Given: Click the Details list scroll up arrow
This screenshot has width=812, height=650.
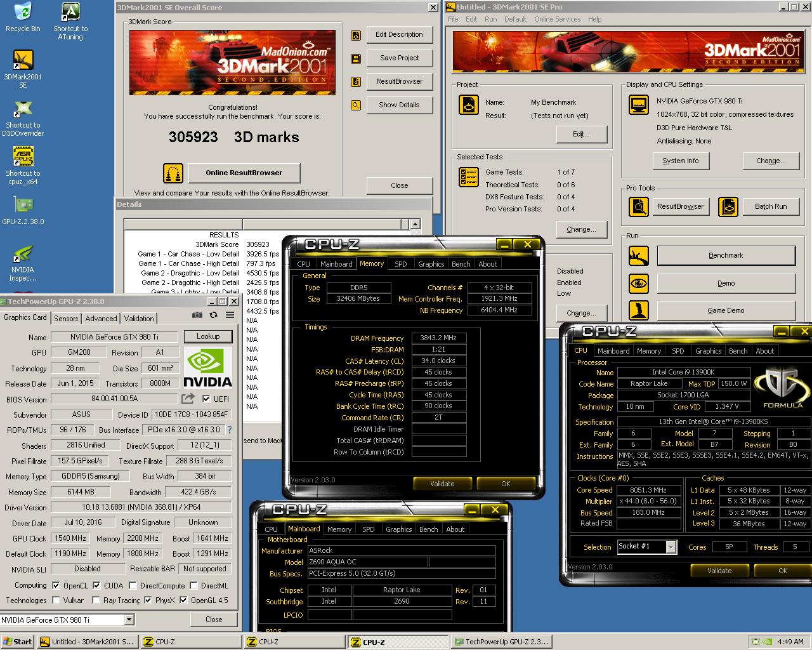Looking at the screenshot, I should click(415, 224).
